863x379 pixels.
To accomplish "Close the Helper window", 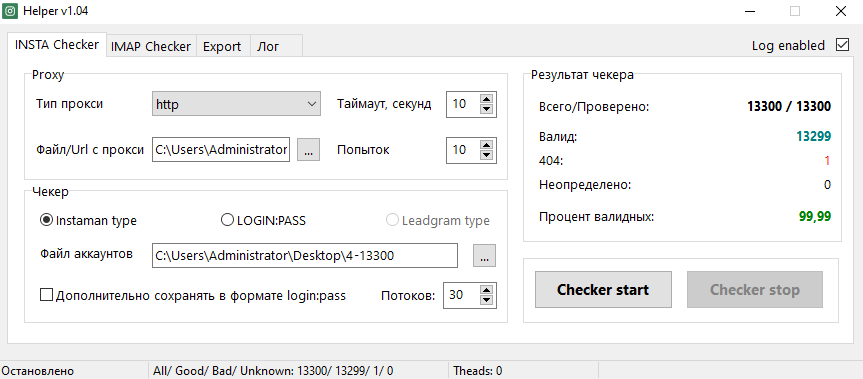I will click(x=840, y=11).
